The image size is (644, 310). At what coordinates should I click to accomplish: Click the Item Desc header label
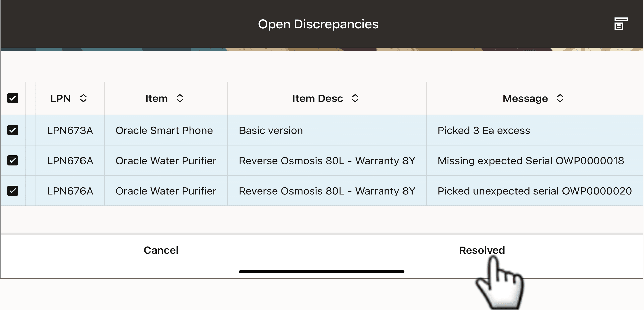(317, 98)
